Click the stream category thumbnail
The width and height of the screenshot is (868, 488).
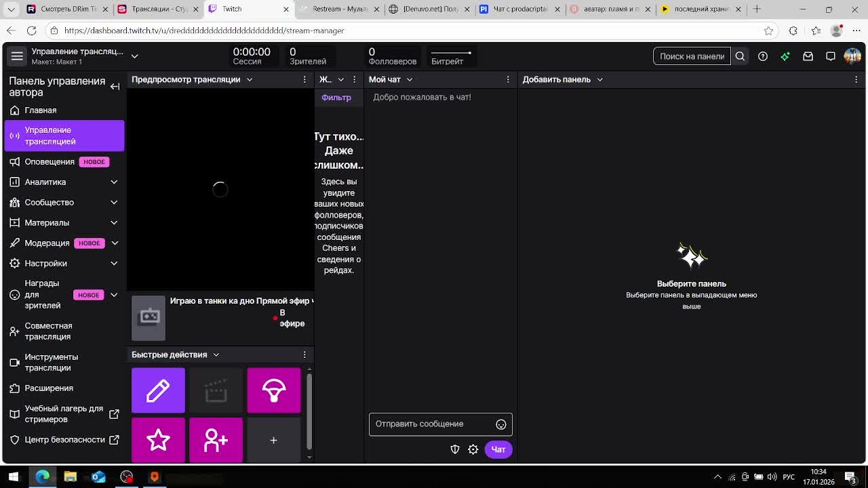149,318
